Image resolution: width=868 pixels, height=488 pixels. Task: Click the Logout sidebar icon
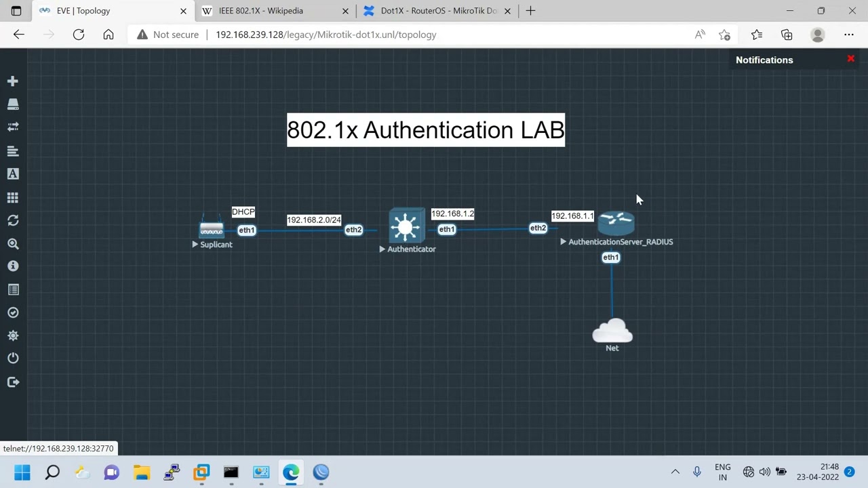coord(13,382)
